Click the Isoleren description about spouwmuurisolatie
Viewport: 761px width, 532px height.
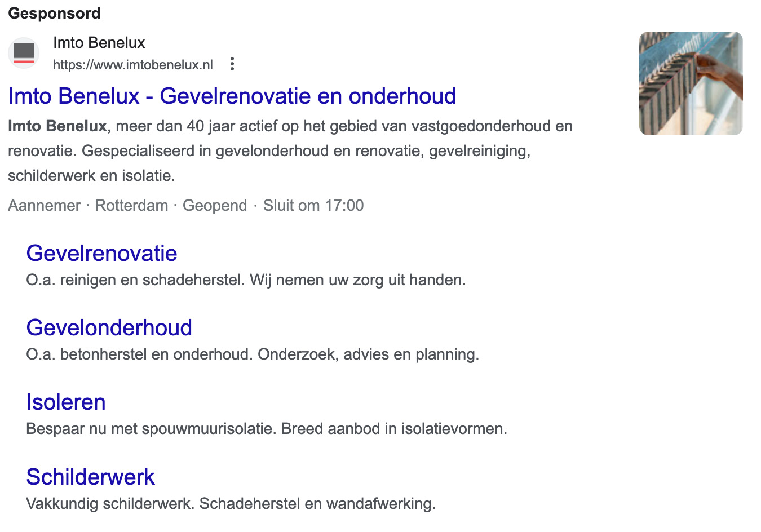coord(267,428)
